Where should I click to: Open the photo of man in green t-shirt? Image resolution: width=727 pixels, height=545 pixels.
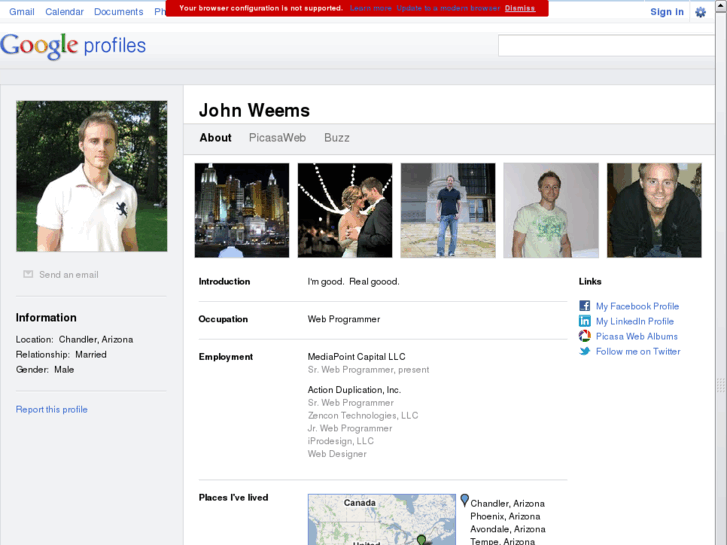(551, 210)
